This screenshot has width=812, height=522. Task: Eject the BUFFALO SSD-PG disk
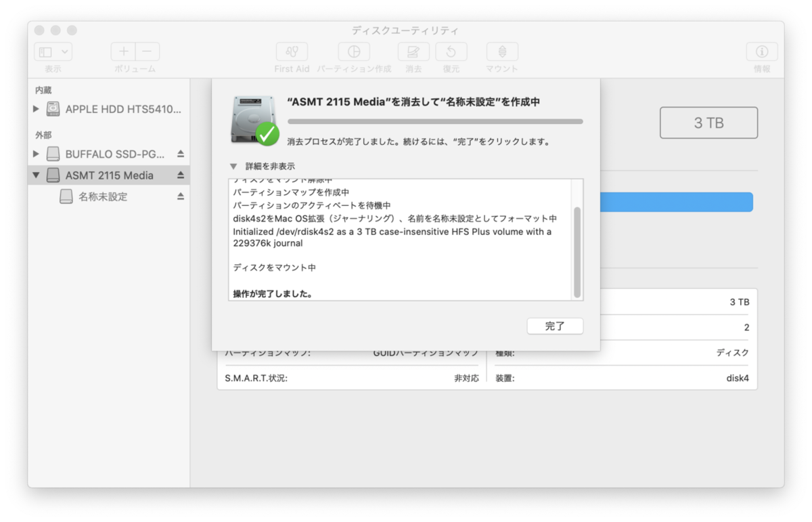tap(181, 154)
